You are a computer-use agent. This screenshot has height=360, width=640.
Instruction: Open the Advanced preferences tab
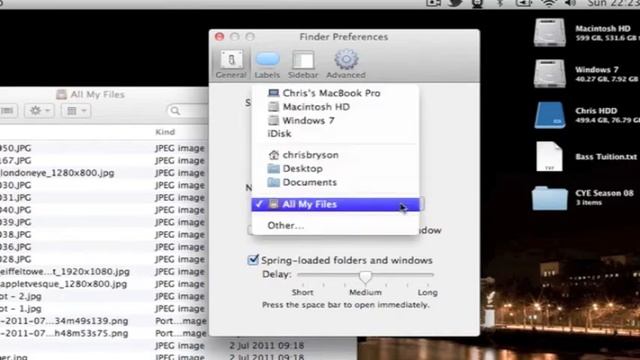click(346, 64)
